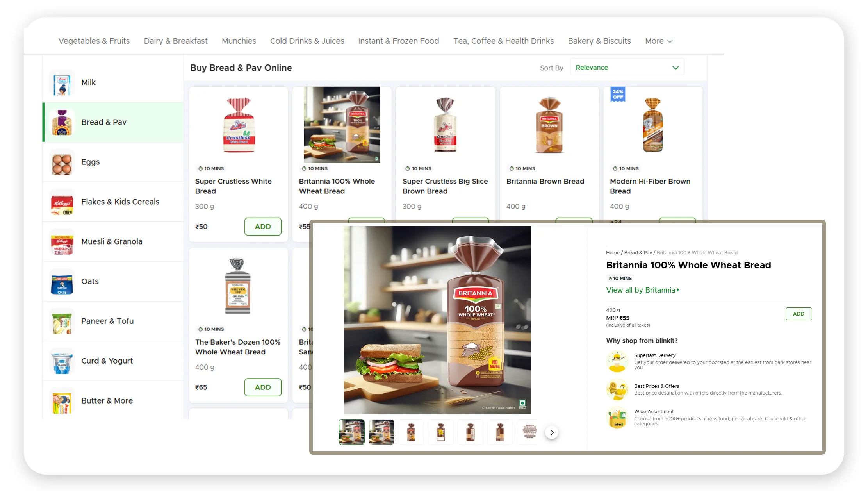The height and width of the screenshot is (491, 868).
Task: Select the Dairy & Breakfast menu tab
Action: pyautogui.click(x=176, y=41)
